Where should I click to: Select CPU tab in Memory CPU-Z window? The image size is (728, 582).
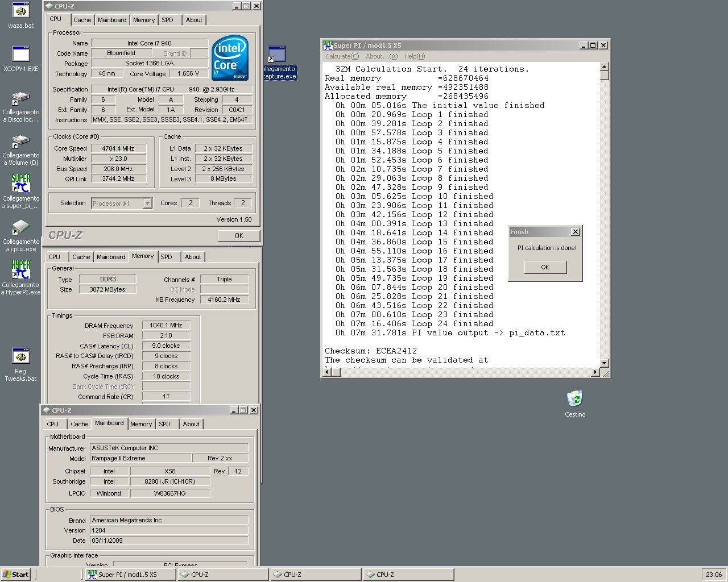(55, 257)
